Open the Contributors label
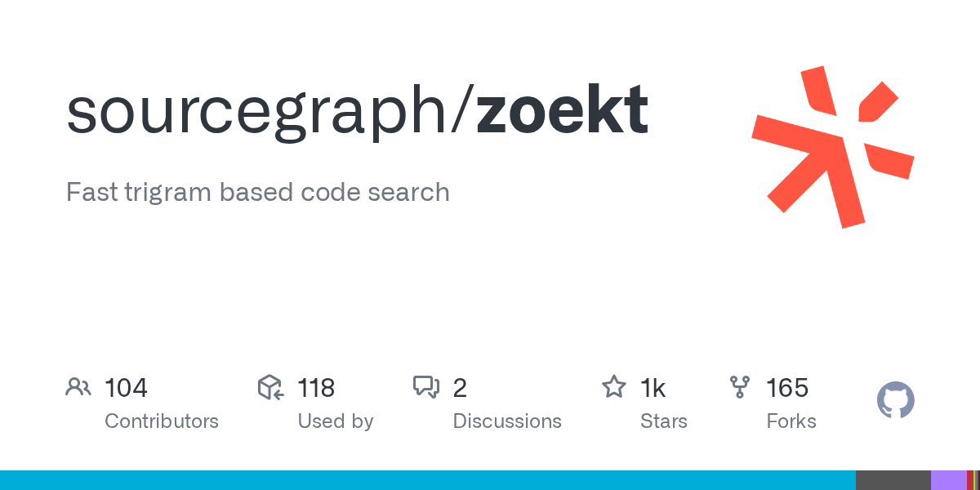The height and width of the screenshot is (490, 980). (162, 421)
